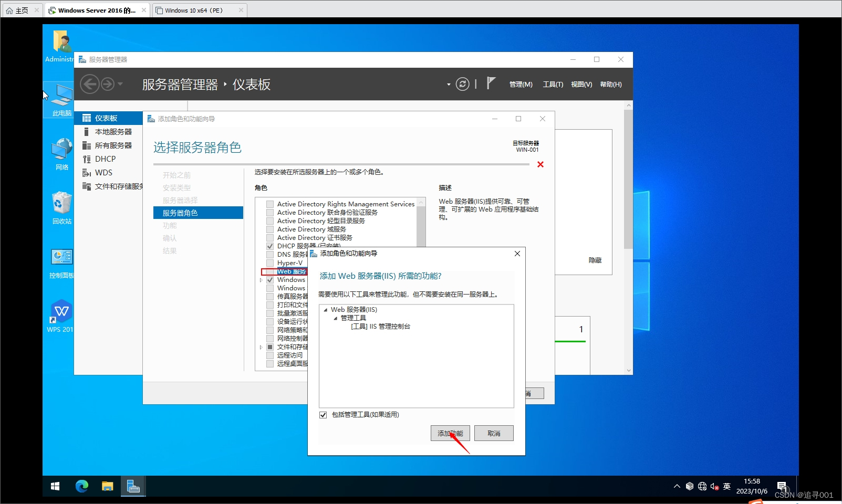The image size is (842, 504).
Task: Open the 工具(T) menu
Action: (553, 85)
